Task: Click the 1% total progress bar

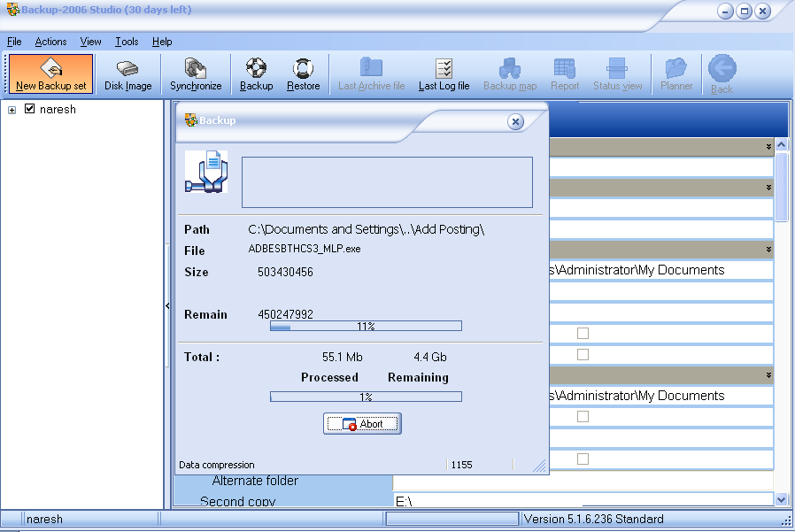Action: (366, 397)
